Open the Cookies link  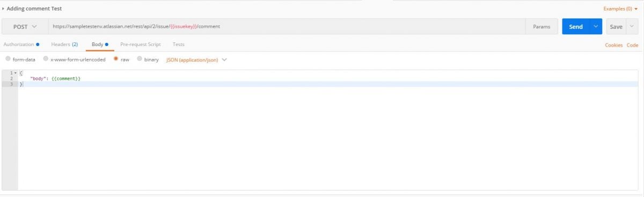[x=613, y=45]
